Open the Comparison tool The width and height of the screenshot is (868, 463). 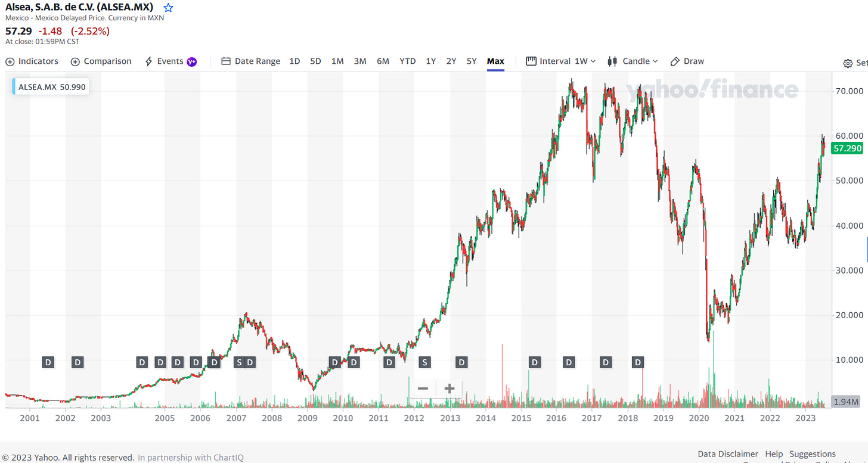(x=101, y=61)
